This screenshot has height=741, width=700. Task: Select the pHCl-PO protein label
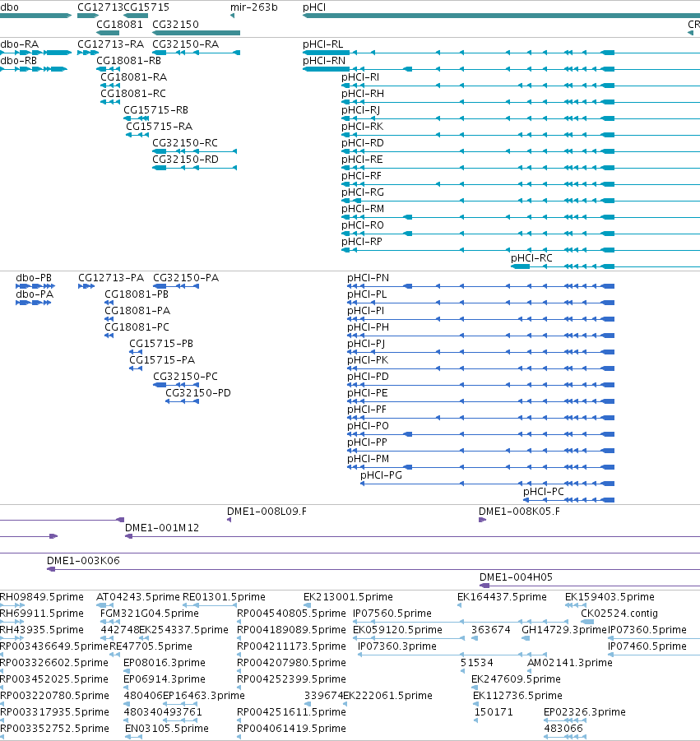(368, 426)
